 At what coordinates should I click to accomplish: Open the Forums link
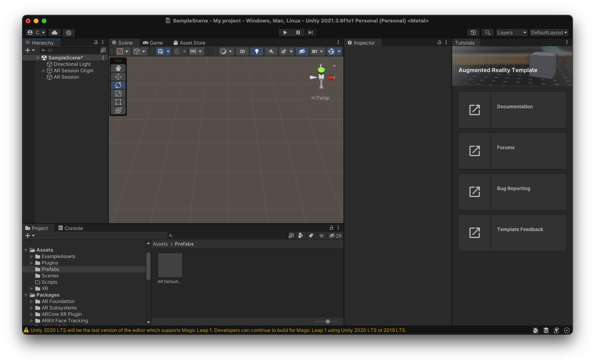[512, 151]
